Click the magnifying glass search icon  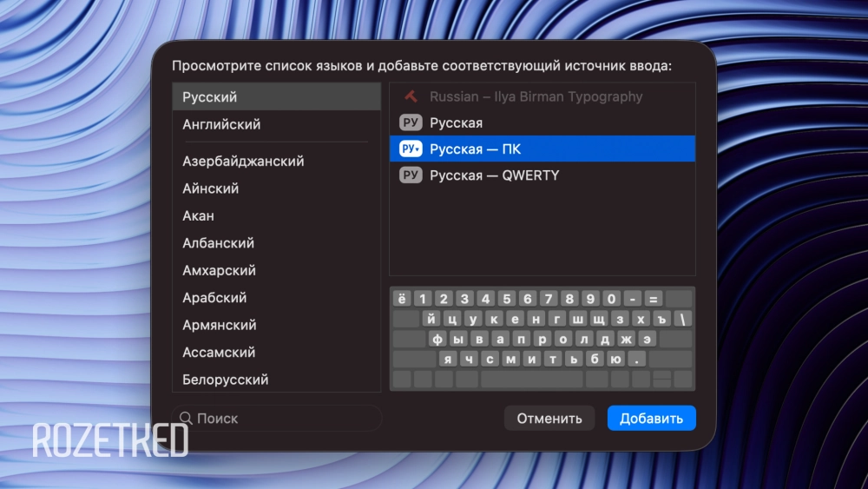pos(185,418)
